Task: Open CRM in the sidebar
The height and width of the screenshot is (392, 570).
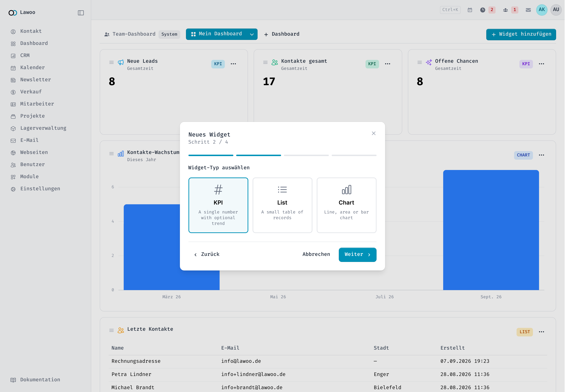Action: click(x=25, y=56)
